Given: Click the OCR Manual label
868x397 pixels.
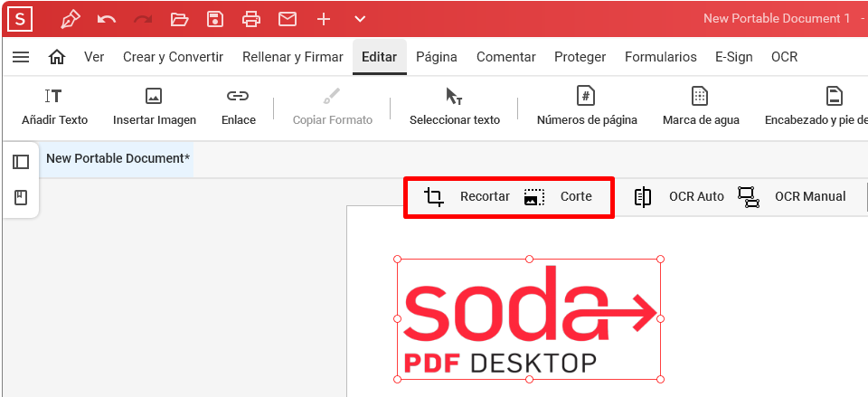Looking at the screenshot, I should [x=810, y=196].
